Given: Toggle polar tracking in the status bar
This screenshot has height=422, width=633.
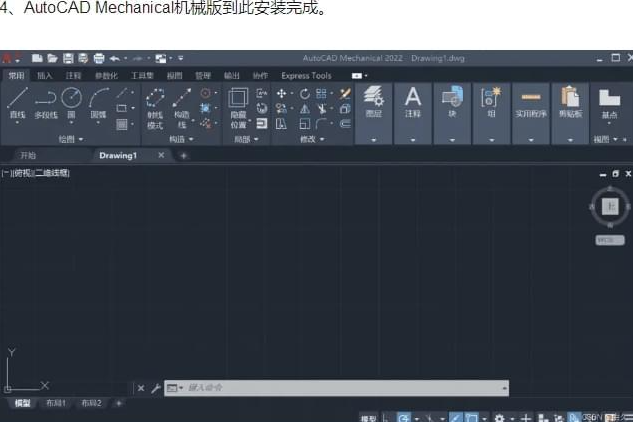Looking at the screenshot, I should 404,418.
